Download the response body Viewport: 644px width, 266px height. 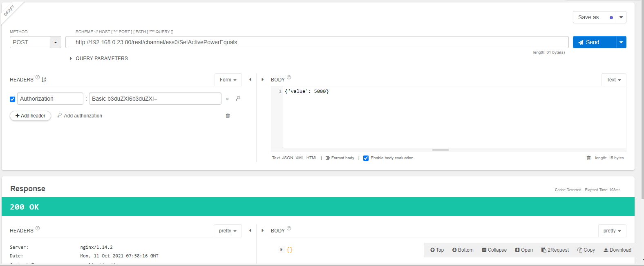(617, 250)
